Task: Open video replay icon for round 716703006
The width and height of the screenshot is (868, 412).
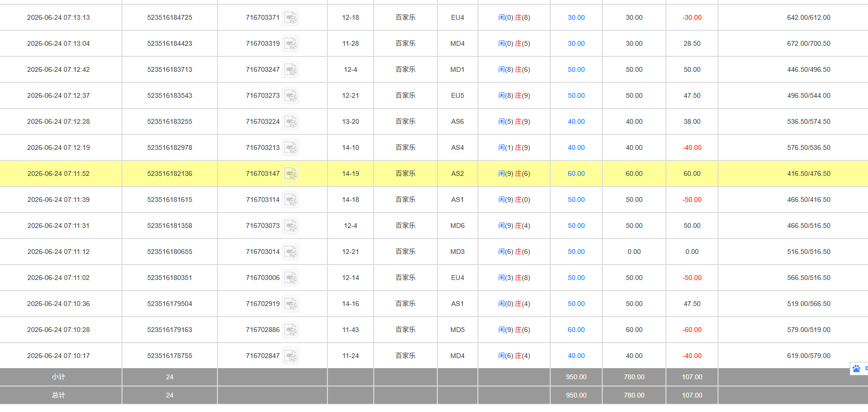Action: click(x=290, y=278)
